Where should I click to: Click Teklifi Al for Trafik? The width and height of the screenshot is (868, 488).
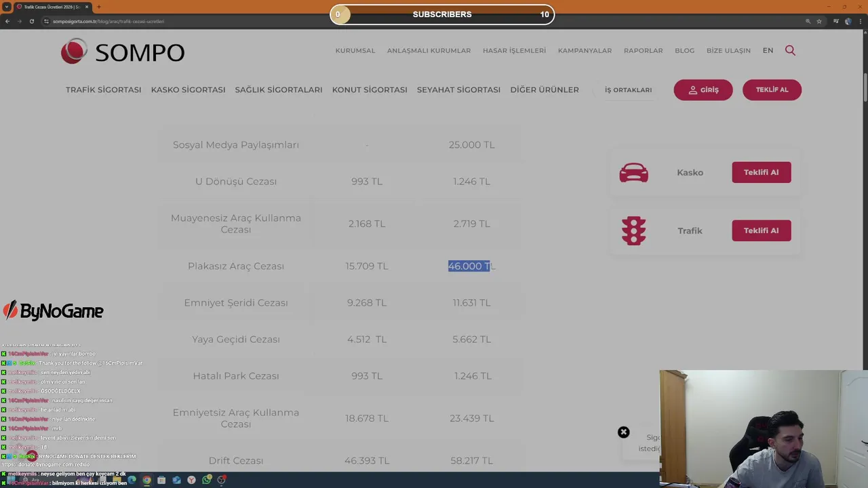(x=761, y=230)
